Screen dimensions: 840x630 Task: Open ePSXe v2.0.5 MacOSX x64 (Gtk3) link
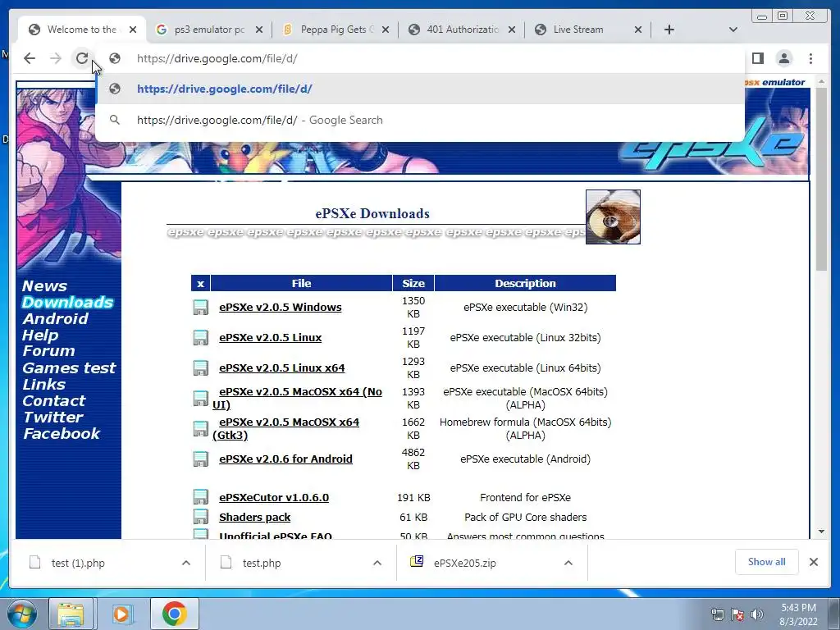coord(286,428)
